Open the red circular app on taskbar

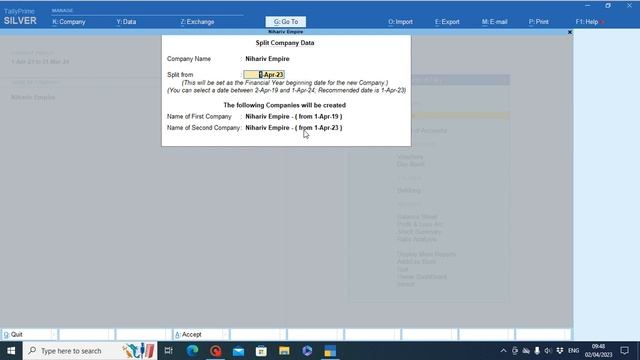pyautogui.click(x=216, y=351)
